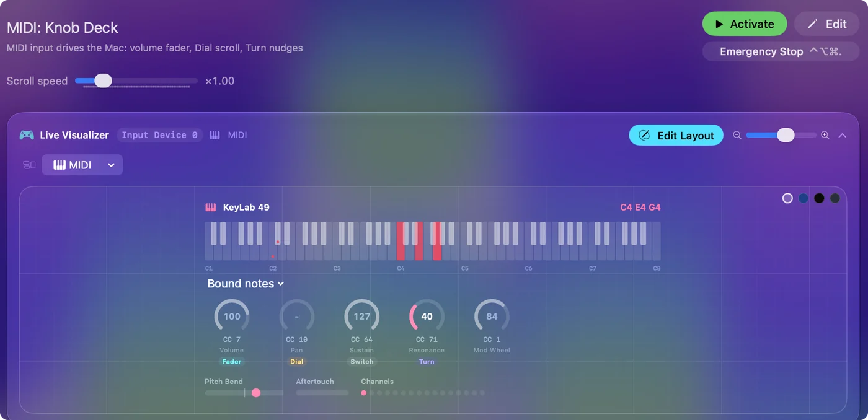The height and width of the screenshot is (420, 868).
Task: Click the Fader tag under Volume
Action: 232,362
